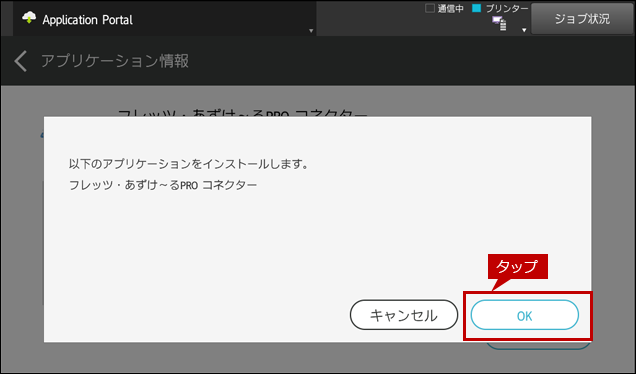Click the フレッツ・あずけ～るPRO コネクター name in dialog

click(x=163, y=185)
